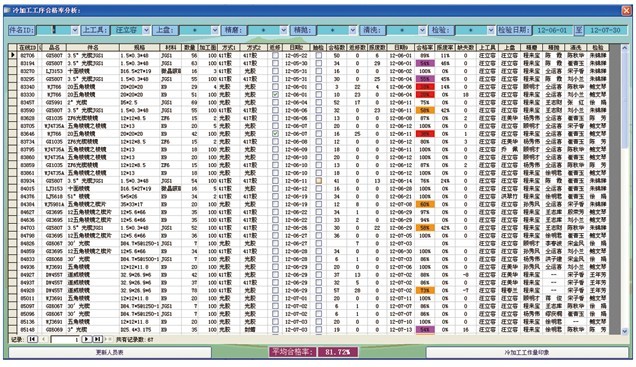Open the 检验 filter dropdown
636x367 pixels.
pos(490,30)
